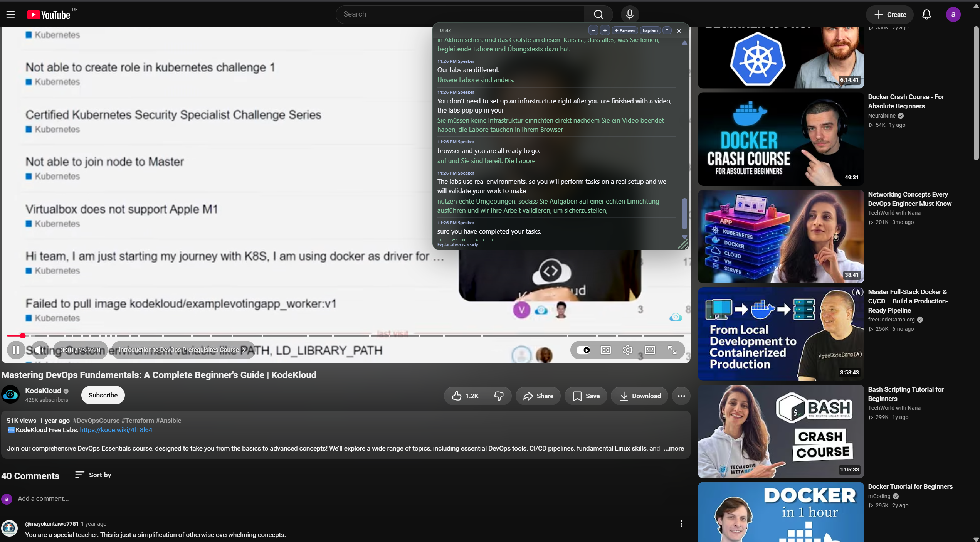
Task: Open the Master Full-Stack Docker & CI/CD title
Action: click(908, 301)
